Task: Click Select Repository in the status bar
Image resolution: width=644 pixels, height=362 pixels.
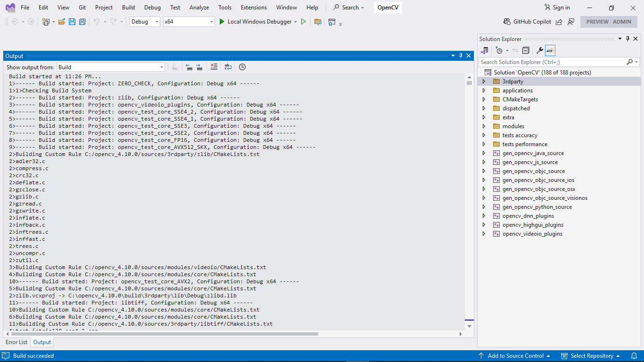Action: click(590, 356)
